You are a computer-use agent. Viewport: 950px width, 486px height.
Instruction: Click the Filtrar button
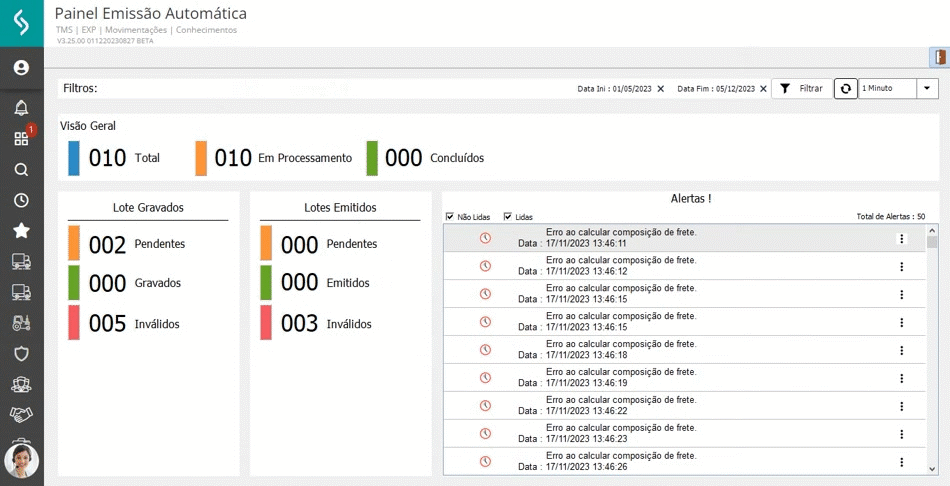click(802, 88)
